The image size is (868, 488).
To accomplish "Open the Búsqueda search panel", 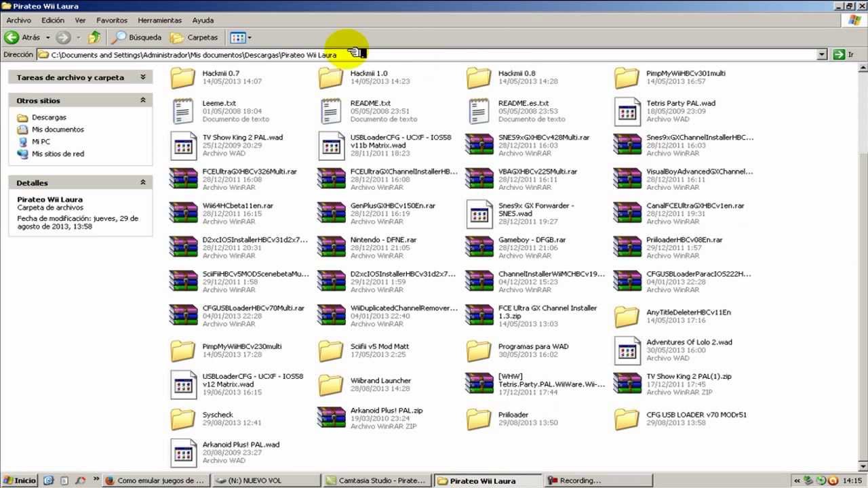I will pos(138,37).
